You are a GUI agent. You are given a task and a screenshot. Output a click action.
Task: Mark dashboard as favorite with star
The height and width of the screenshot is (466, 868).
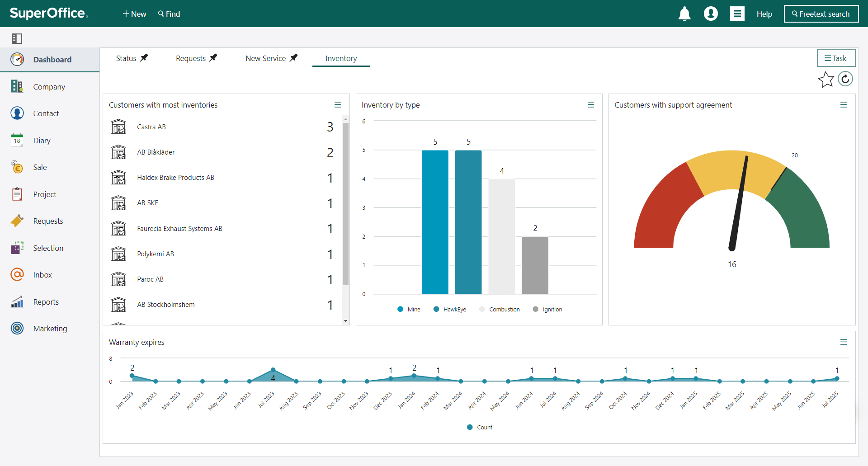(826, 80)
